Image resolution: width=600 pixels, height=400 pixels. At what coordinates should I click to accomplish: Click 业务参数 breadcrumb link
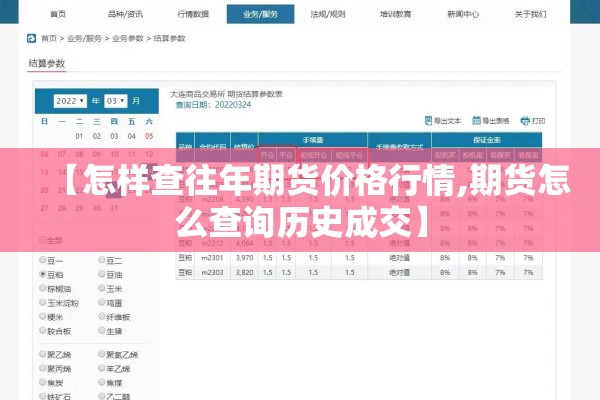pos(128,38)
